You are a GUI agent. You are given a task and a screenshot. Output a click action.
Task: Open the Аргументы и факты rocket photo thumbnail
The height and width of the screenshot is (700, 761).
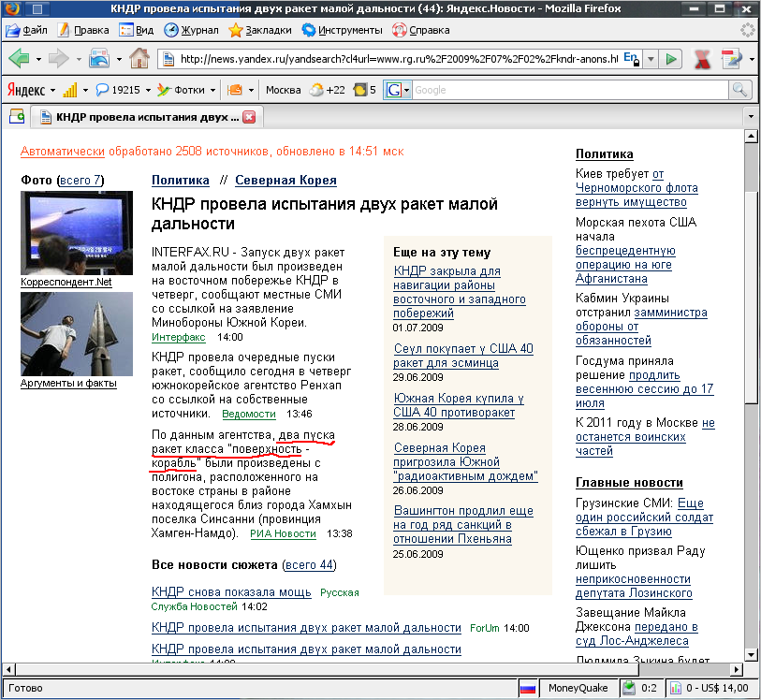(x=77, y=334)
